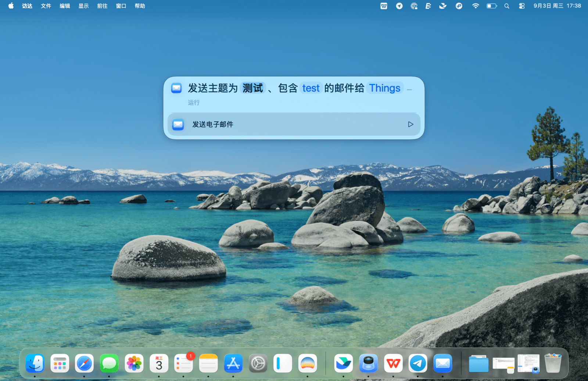The height and width of the screenshot is (381, 588).
Task: Open the 前往 menu in menu bar
Action: click(x=102, y=6)
